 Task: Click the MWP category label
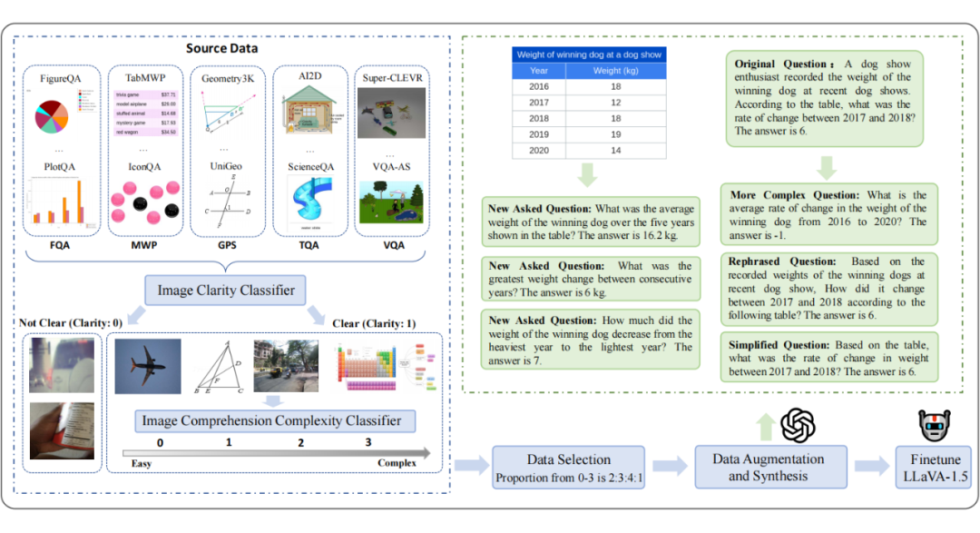144,245
